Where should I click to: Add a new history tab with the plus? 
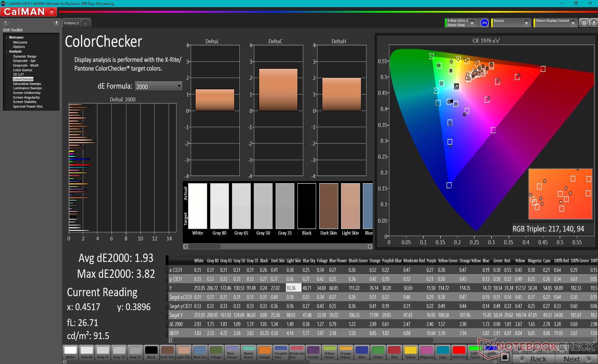(85, 23)
